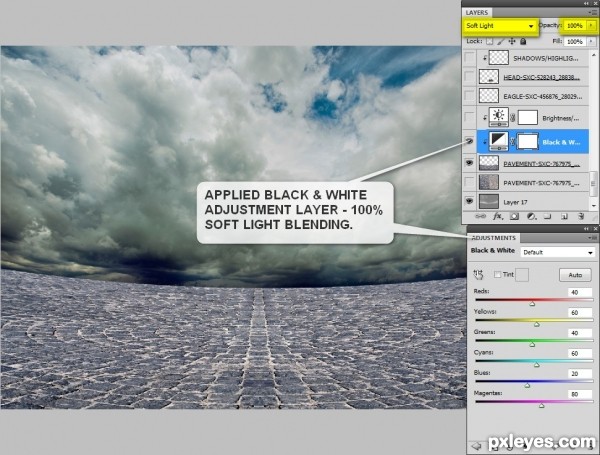Screen dimensions: 600x455
Task: Create new fill or adjustment layer icon
Action: coord(531,217)
